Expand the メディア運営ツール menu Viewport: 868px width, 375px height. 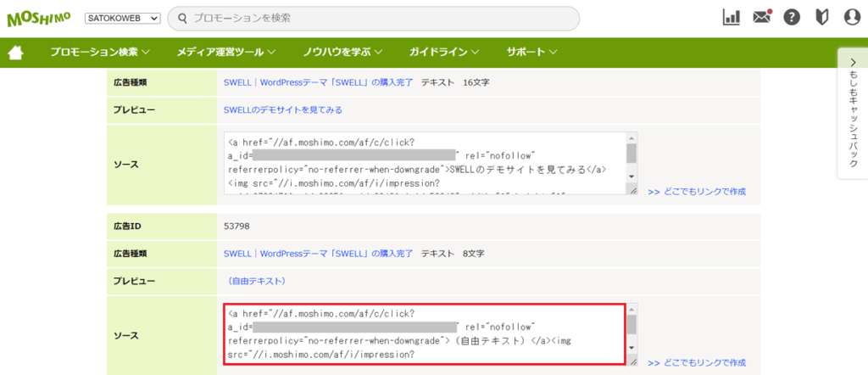tap(225, 53)
